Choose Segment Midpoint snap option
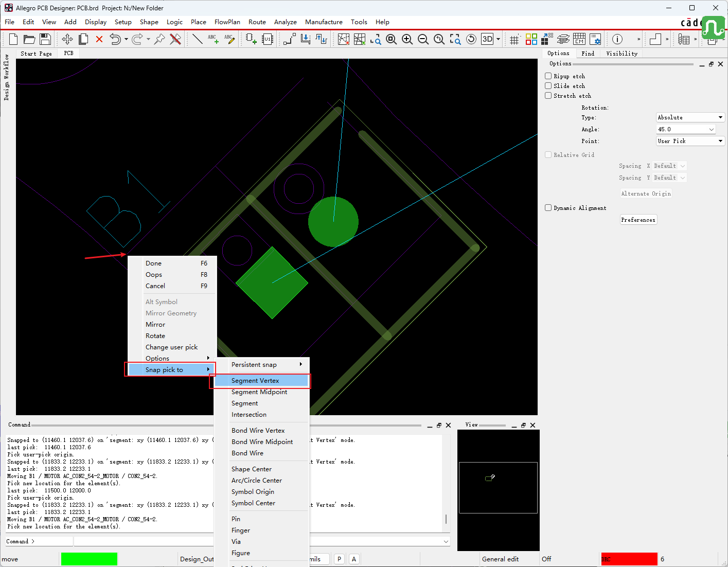 coord(261,392)
